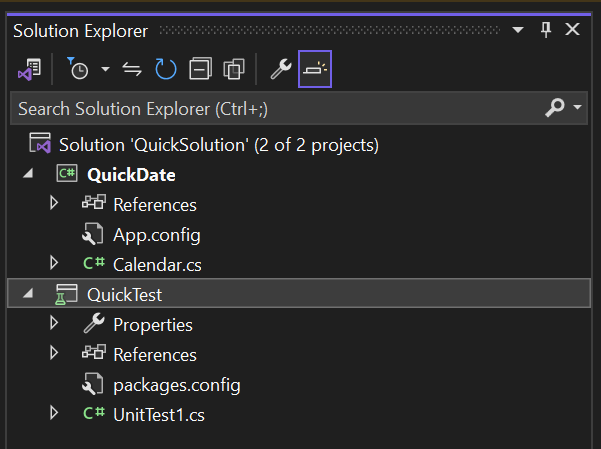Viewport: 601px width, 449px height.
Task: Click Sync with Active Document arrows
Action: point(132,69)
